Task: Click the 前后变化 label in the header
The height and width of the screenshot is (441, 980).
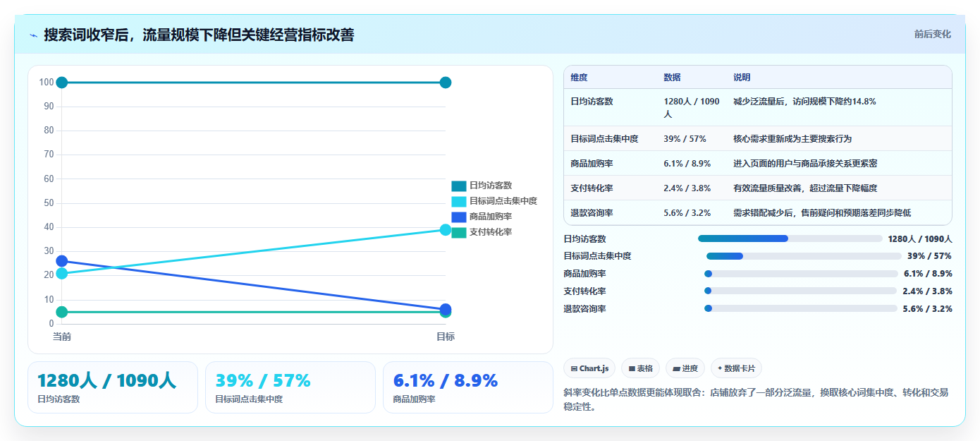Action: [x=932, y=34]
